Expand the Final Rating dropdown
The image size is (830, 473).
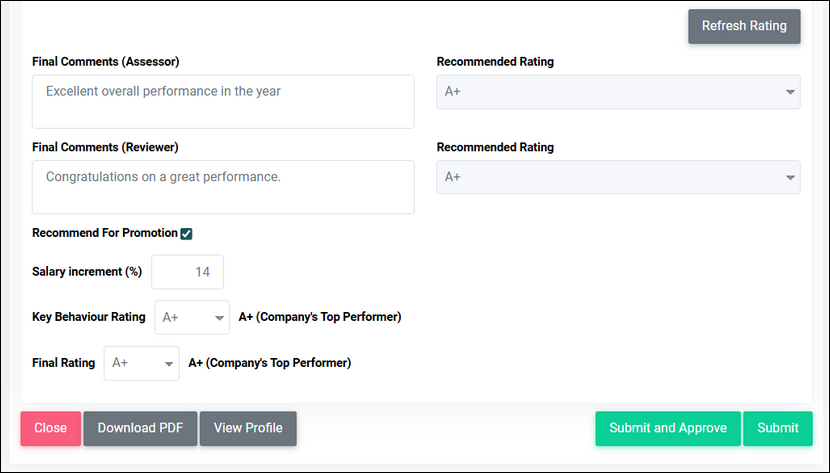coord(141,363)
